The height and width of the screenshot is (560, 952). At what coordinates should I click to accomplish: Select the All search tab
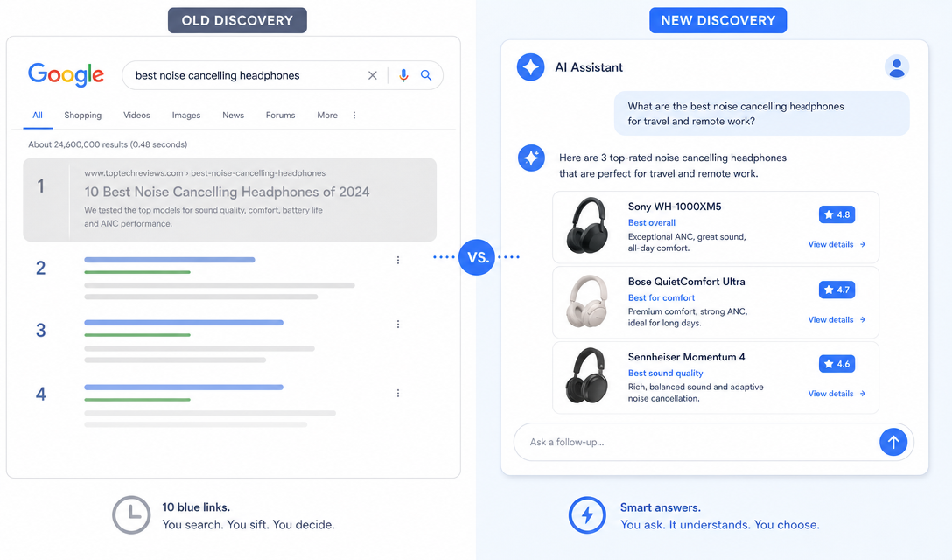(38, 115)
